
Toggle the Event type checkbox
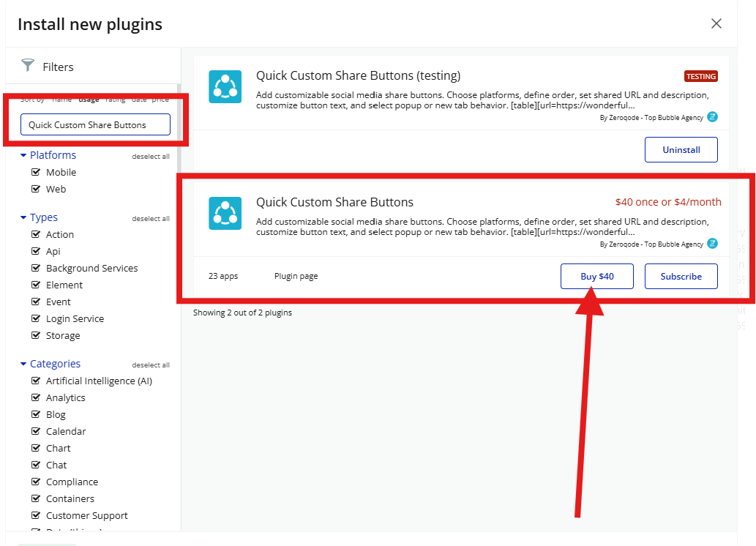pyautogui.click(x=36, y=302)
